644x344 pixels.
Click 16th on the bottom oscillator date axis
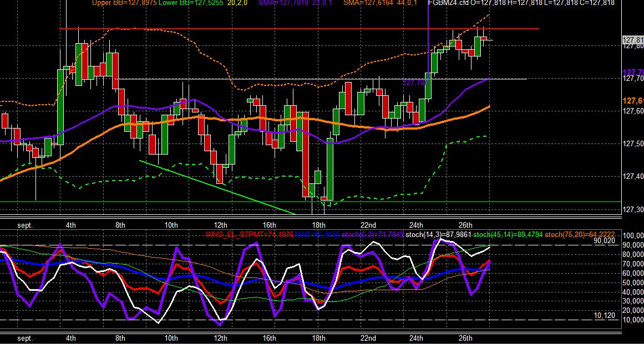click(x=269, y=338)
